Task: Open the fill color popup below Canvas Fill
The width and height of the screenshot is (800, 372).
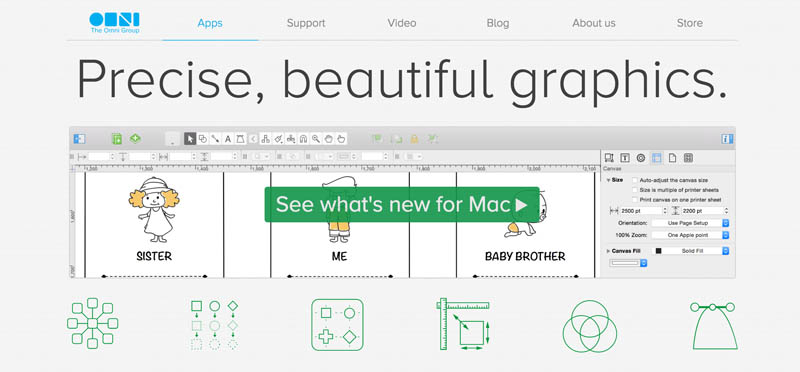Action: 629,263
